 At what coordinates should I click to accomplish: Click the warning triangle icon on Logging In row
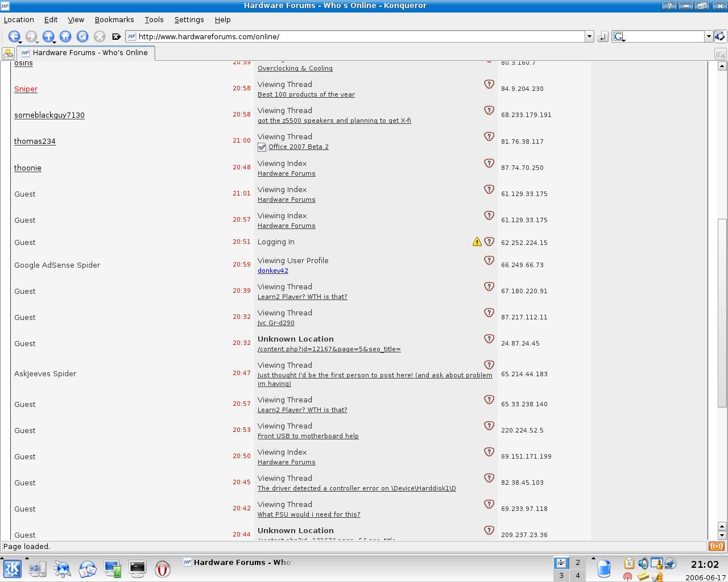tap(477, 242)
